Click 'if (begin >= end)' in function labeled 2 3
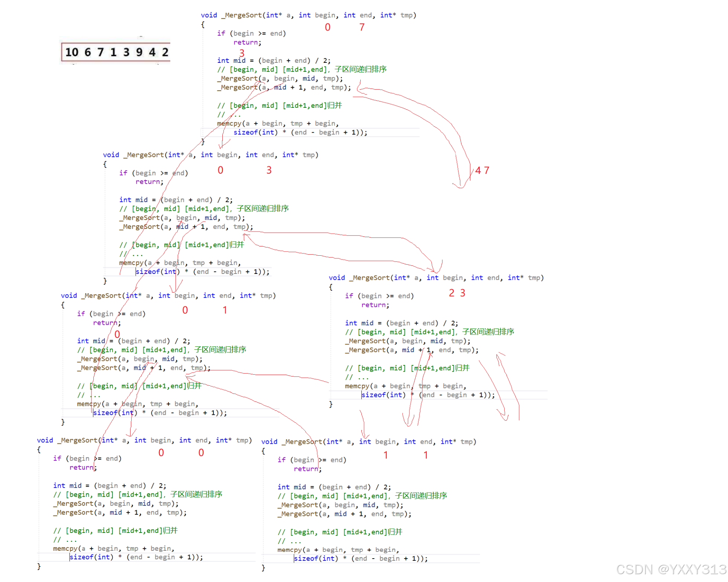The height and width of the screenshot is (582, 728). pos(379,296)
